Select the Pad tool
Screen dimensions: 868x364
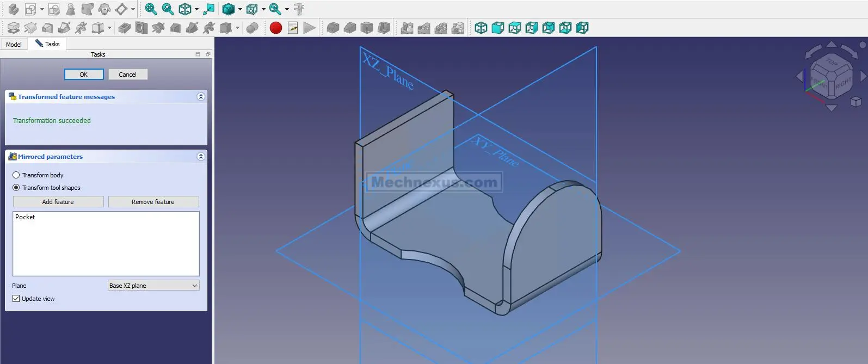click(13, 28)
